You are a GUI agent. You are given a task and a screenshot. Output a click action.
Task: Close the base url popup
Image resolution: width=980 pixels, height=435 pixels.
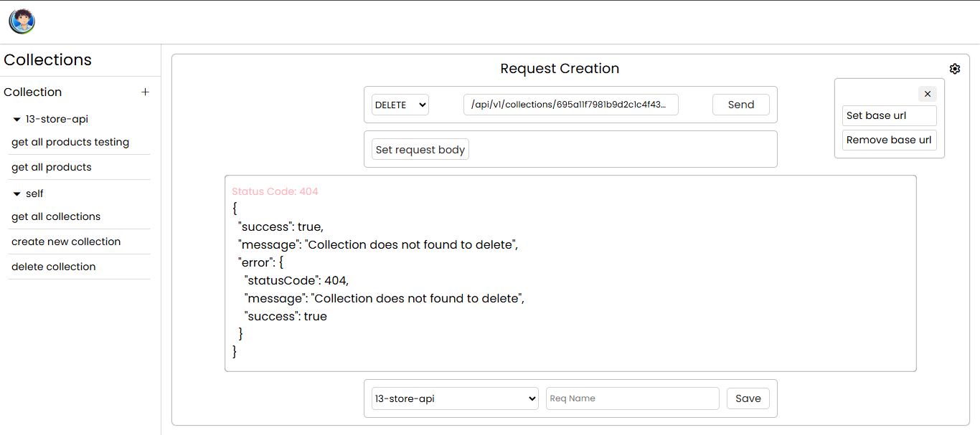pyautogui.click(x=928, y=94)
